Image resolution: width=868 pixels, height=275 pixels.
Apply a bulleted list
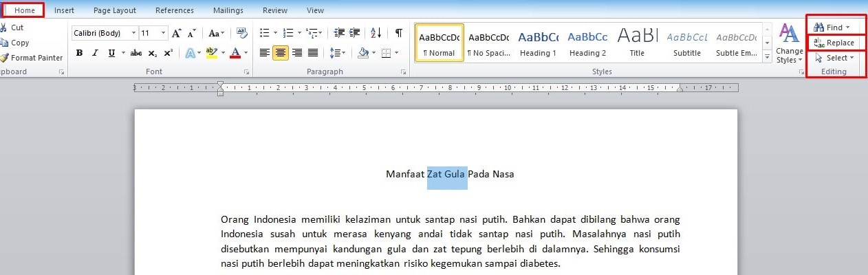point(264,33)
